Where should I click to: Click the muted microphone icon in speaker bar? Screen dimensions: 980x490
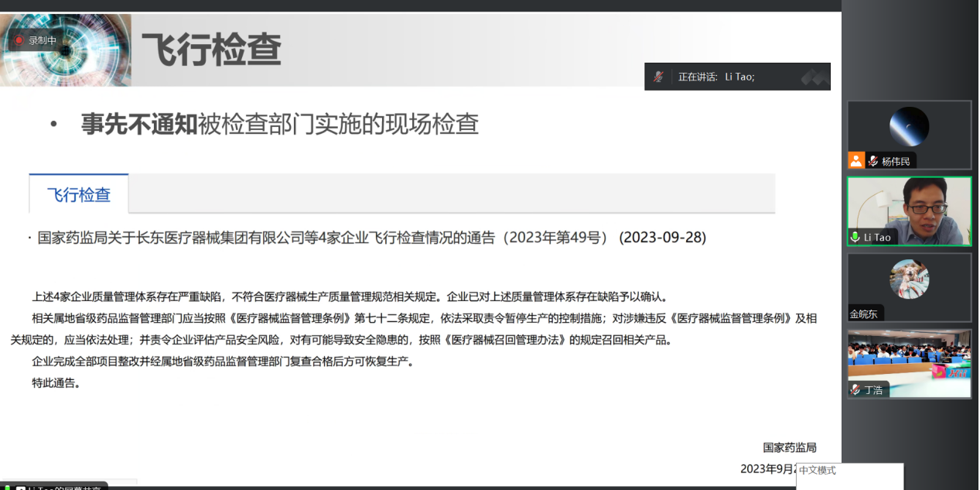pos(658,77)
